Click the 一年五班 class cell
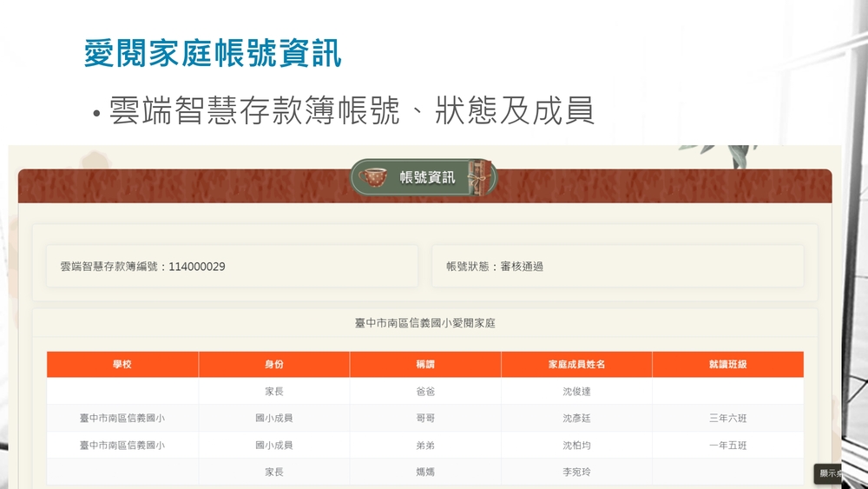The width and height of the screenshot is (868, 489). tap(727, 446)
